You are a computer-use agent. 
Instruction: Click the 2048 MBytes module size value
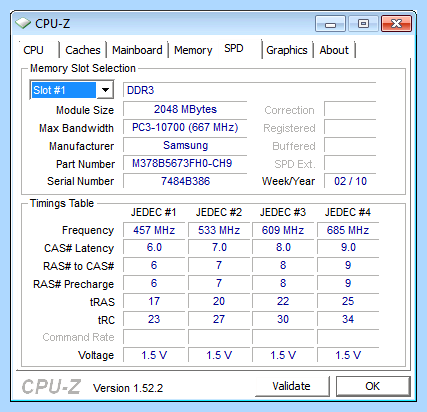click(185, 109)
